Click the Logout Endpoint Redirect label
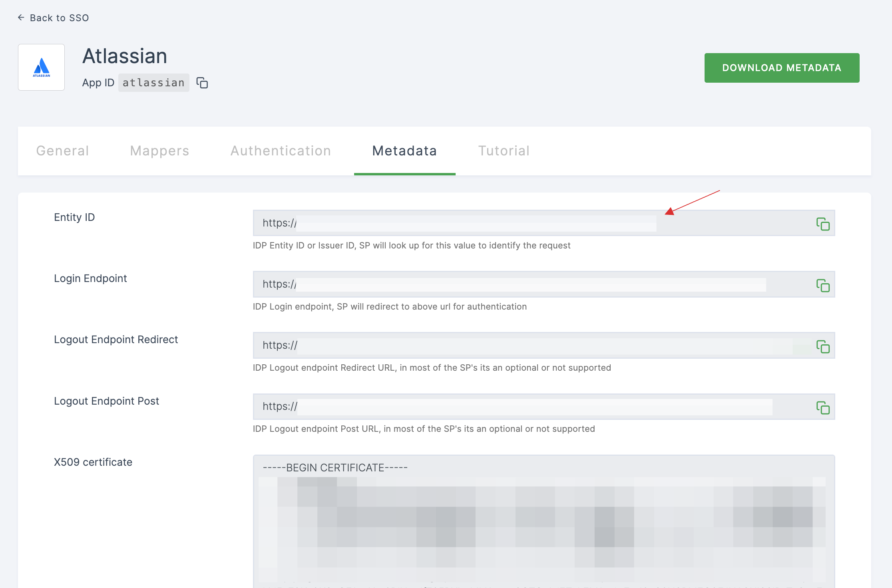Screen dimensions: 892x588 (116, 340)
